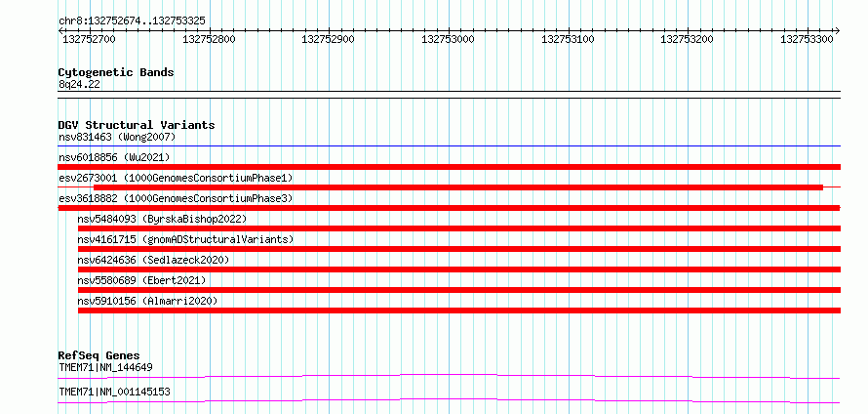Click the red bar under nsv6424636
Viewport: 868px width, 414px height.
[459, 269]
